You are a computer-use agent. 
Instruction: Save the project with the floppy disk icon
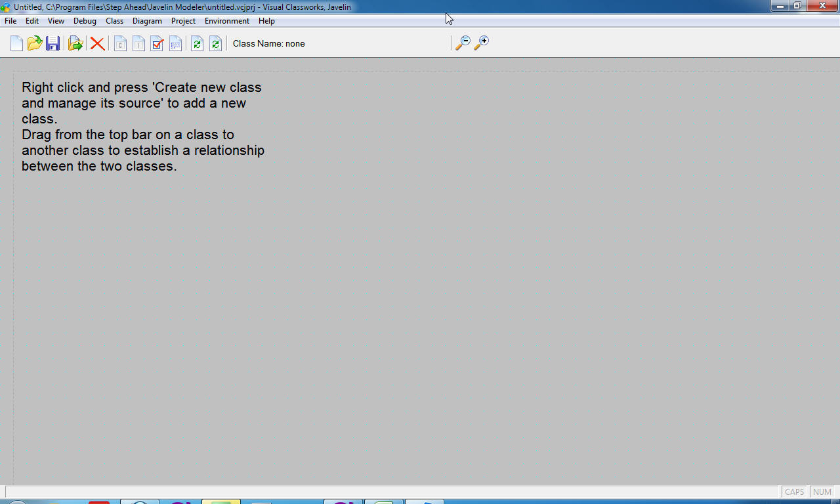53,43
